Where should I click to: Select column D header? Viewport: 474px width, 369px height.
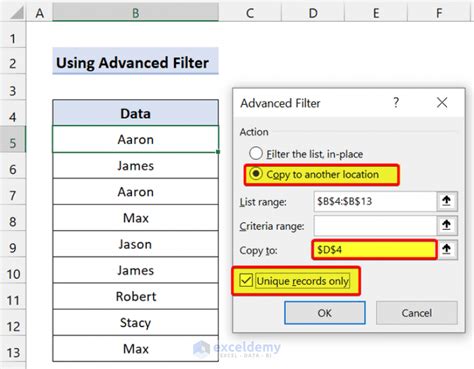313,13
